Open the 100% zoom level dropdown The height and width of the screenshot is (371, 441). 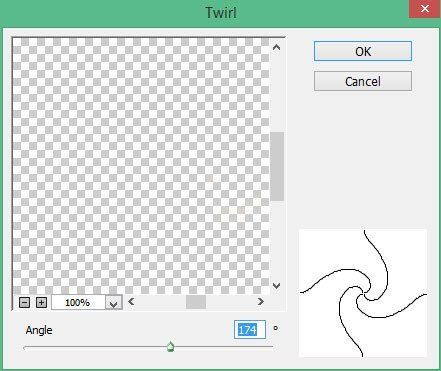click(114, 303)
